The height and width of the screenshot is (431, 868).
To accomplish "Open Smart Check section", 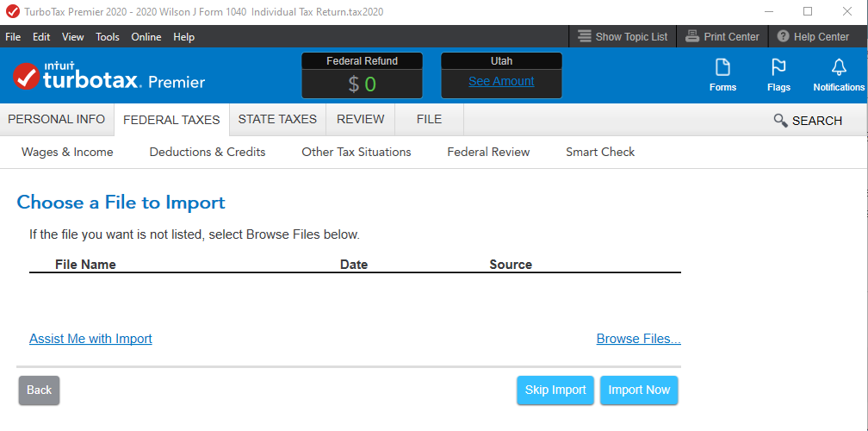I will click(600, 152).
